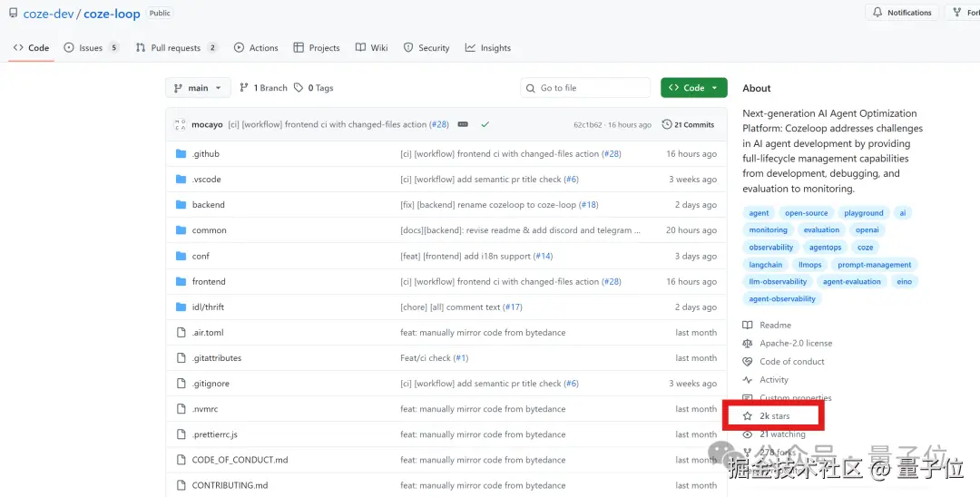Open mocayo's profile link
The width and height of the screenshot is (980, 497).
207,124
